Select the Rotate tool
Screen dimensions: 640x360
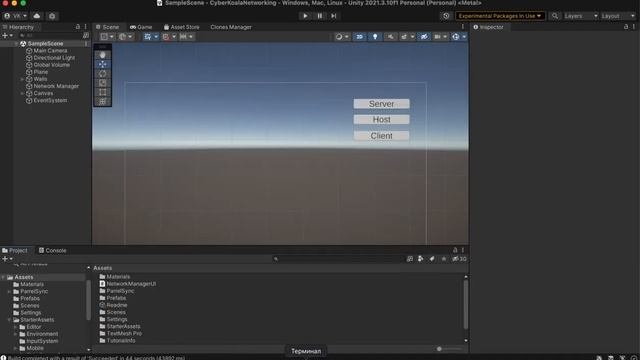pos(102,73)
